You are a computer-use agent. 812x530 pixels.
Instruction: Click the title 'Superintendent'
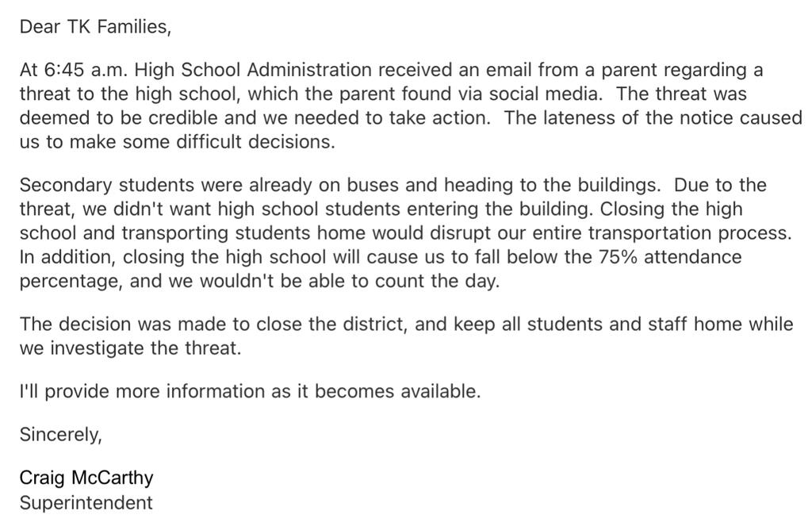click(86, 502)
